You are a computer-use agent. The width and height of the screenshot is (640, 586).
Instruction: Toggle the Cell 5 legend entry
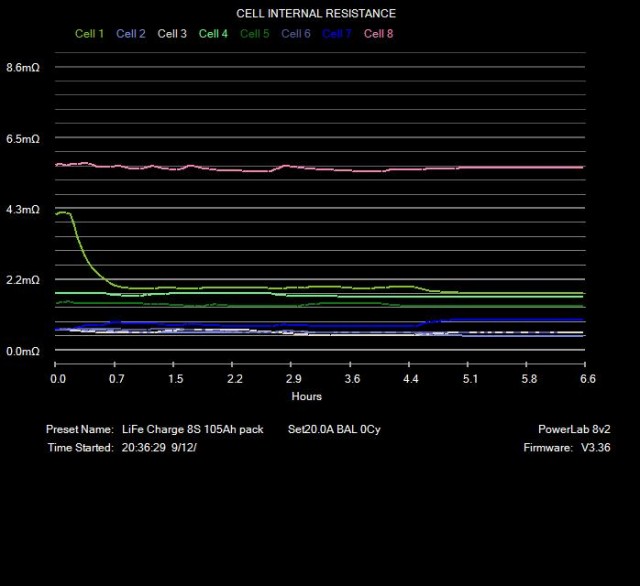[254, 34]
